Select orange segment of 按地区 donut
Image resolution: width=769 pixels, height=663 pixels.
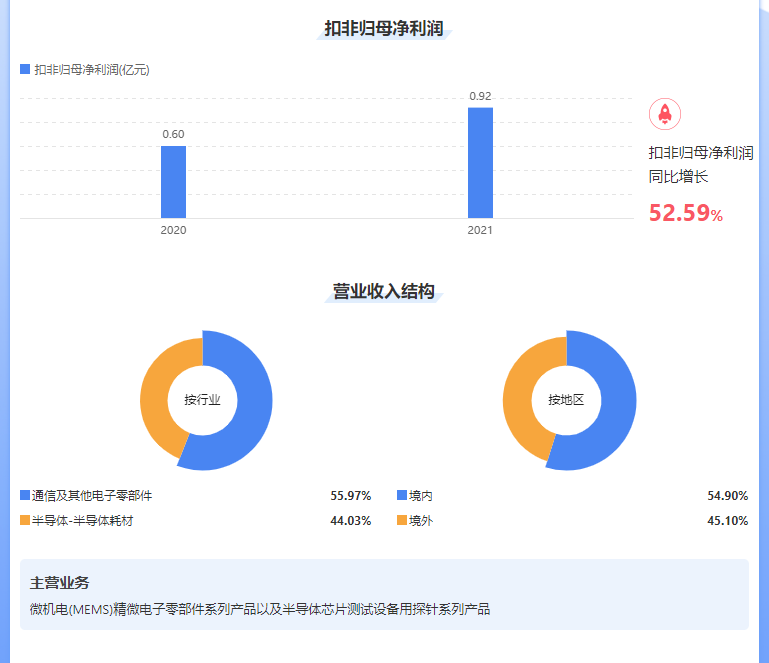521,392
